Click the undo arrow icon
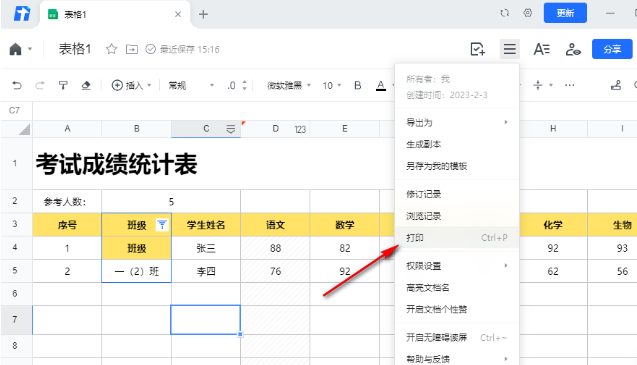Image resolution: width=637 pixels, height=365 pixels. (x=17, y=85)
